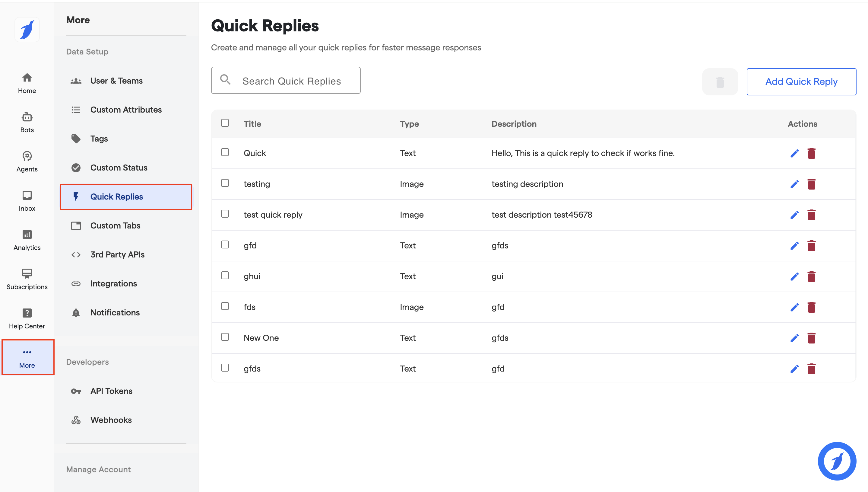868x492 pixels.
Task: Open the chat widget bubble
Action: tap(837, 461)
